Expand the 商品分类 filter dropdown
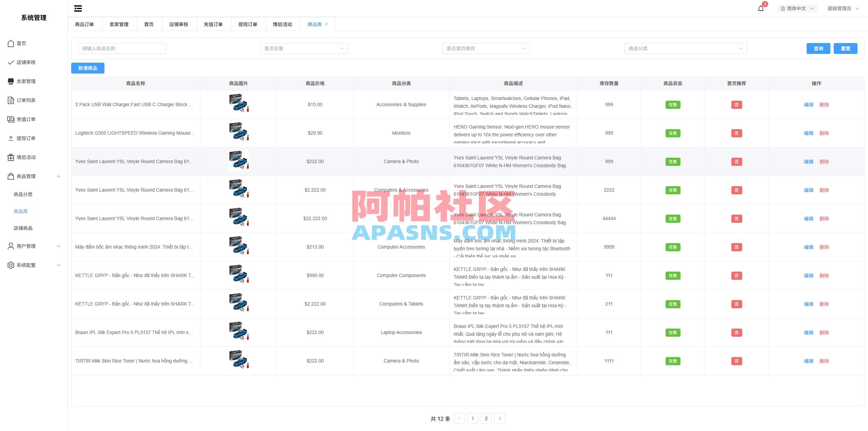The image size is (868, 431). pos(685,48)
